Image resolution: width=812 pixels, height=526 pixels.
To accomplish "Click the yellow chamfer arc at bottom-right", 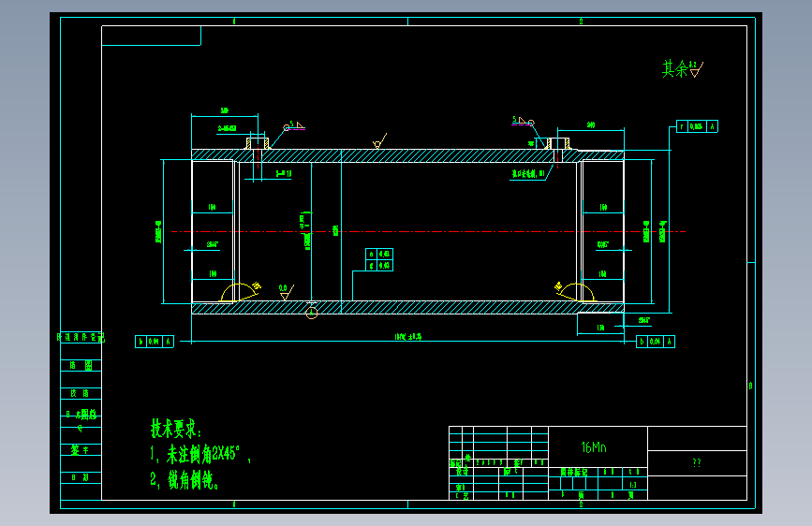I will click(575, 291).
